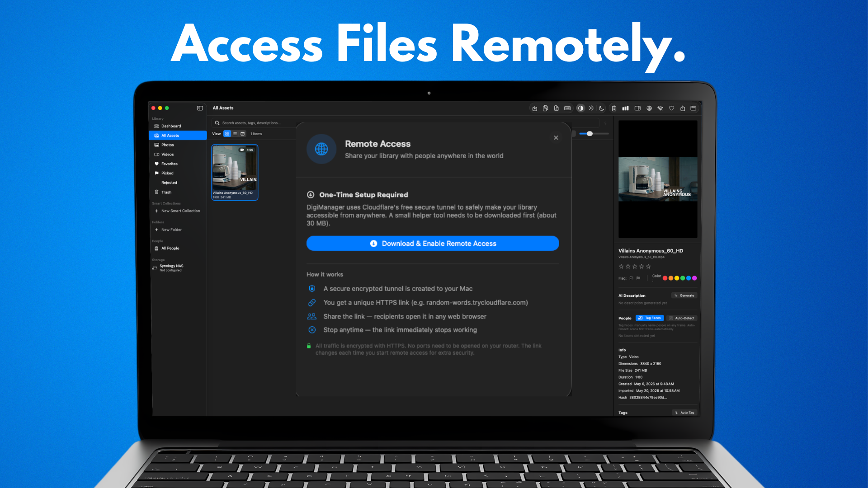The height and width of the screenshot is (488, 868).
Task: Click the Remote Access globe badge
Action: pyautogui.click(x=321, y=149)
